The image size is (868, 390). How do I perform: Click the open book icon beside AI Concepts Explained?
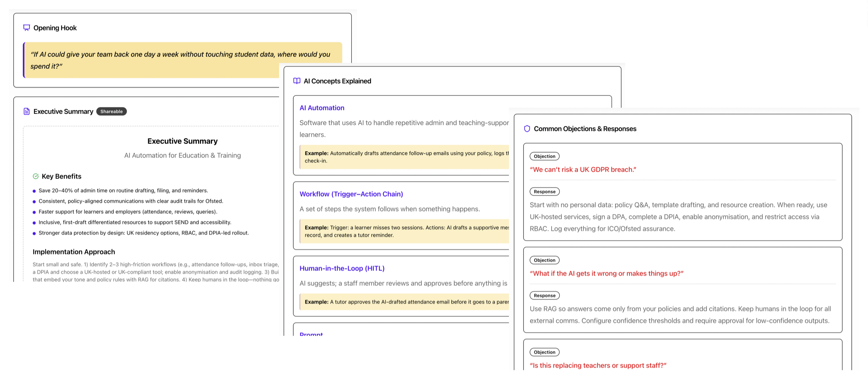(x=296, y=81)
